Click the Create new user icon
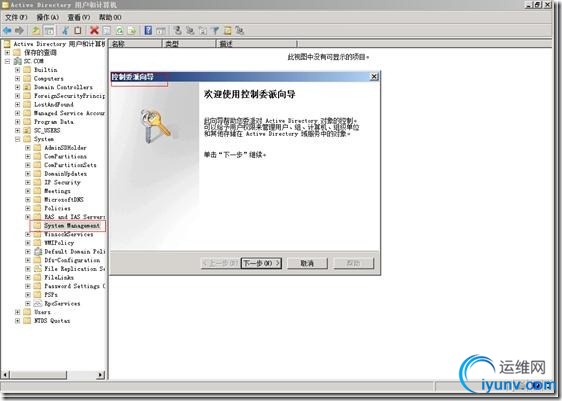Image resolution: width=562 pixels, height=401 pixels. (178, 31)
